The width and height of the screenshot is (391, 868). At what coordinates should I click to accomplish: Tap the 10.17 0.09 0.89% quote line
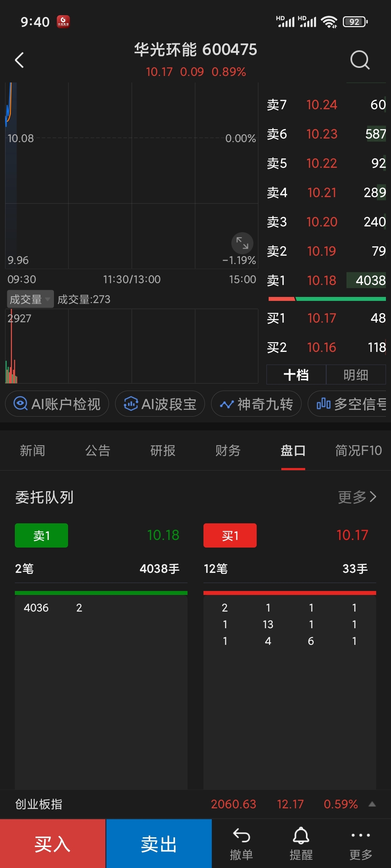click(196, 72)
